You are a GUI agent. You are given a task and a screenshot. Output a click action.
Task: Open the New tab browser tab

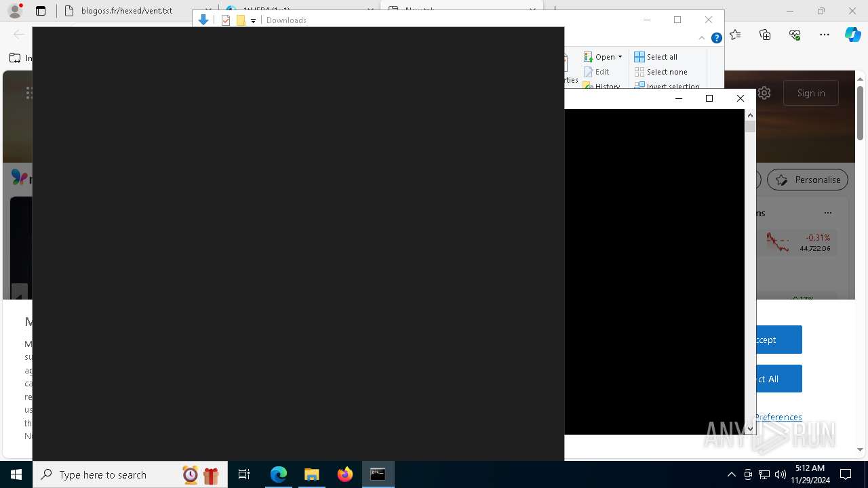[461, 10]
